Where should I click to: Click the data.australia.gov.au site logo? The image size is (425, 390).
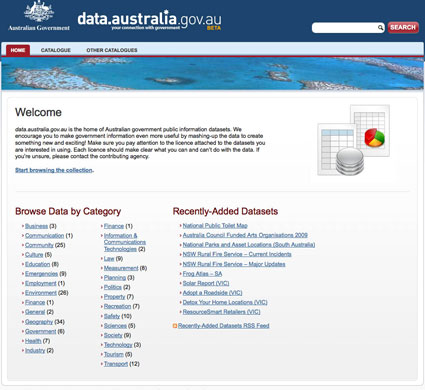149,20
